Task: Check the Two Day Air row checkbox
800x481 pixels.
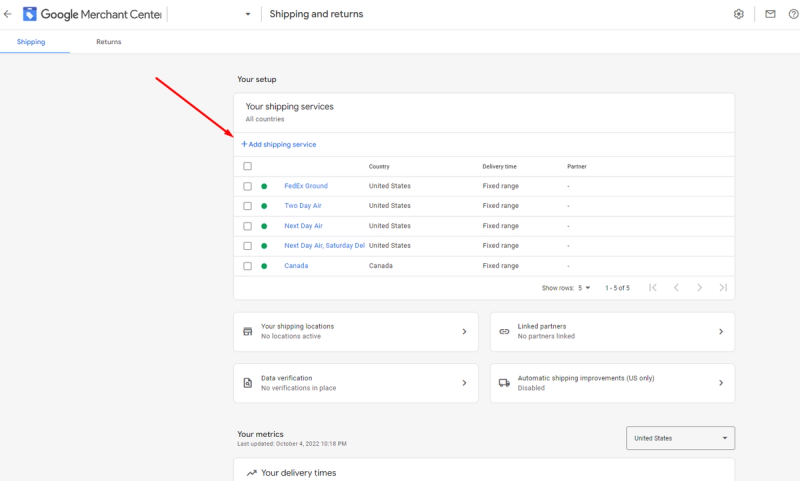Action: coord(247,206)
